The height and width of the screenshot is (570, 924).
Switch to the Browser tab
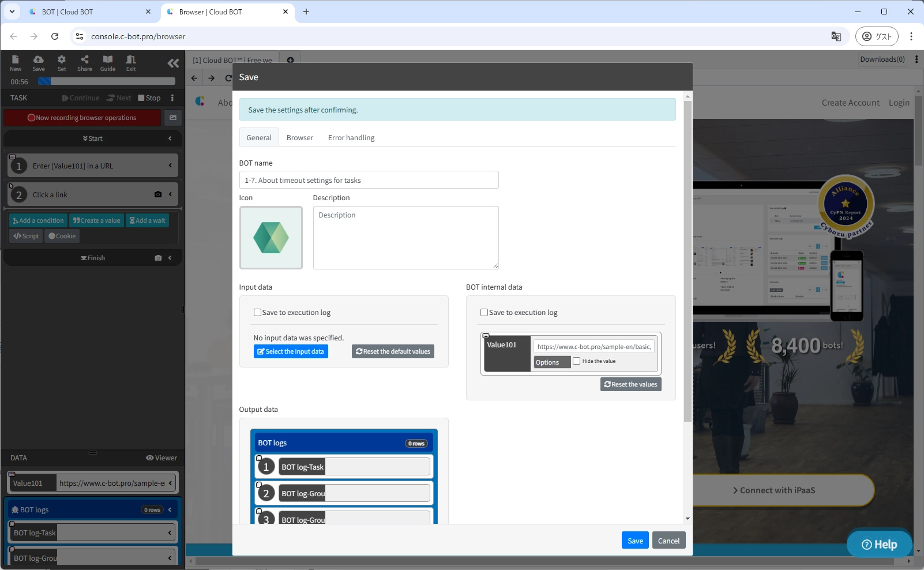pos(299,138)
